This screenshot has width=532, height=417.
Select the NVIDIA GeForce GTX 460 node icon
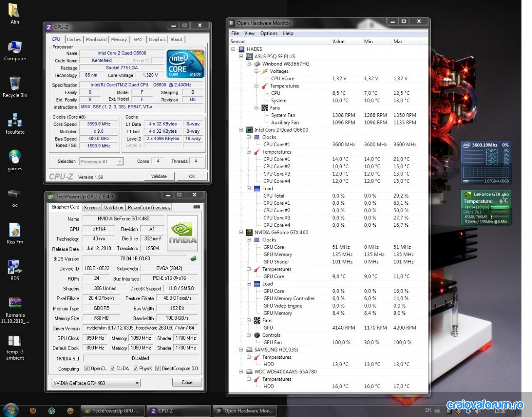click(x=249, y=233)
